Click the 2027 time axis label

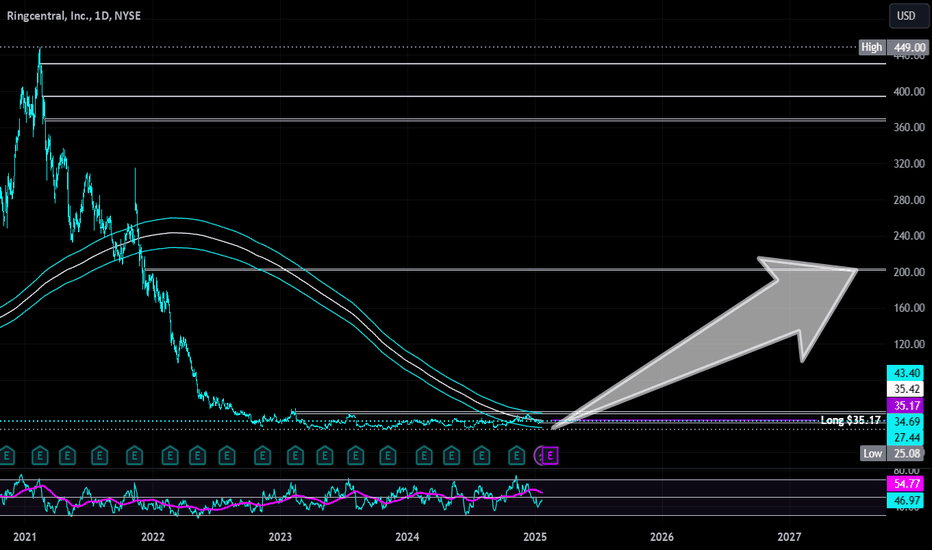pos(789,537)
